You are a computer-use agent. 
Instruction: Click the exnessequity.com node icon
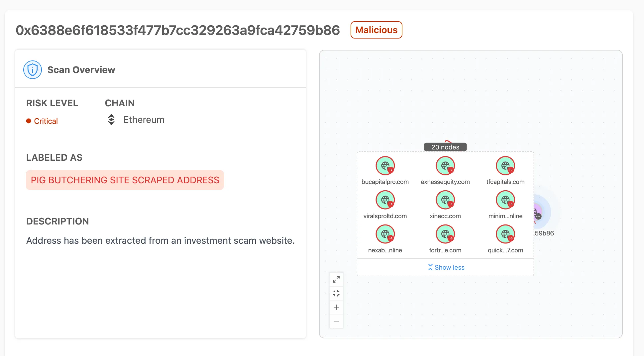(445, 165)
